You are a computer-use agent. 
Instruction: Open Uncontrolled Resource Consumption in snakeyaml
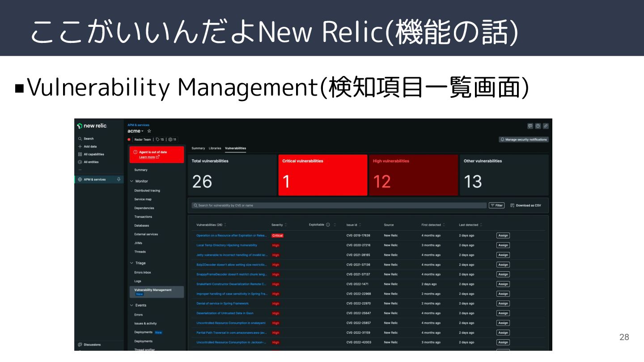click(231, 323)
